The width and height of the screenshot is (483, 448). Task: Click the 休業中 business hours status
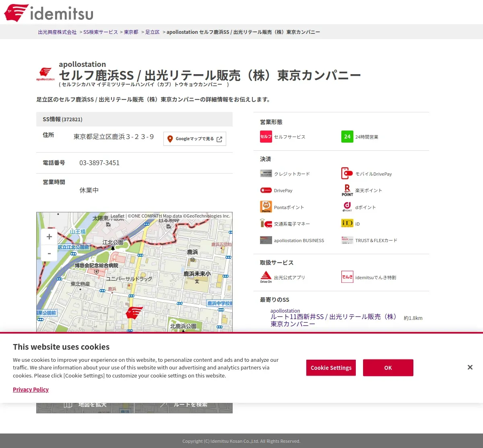pos(89,190)
